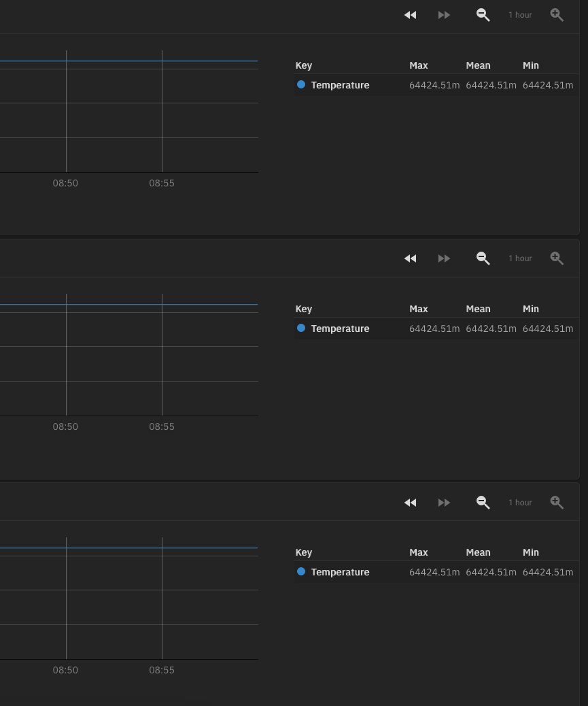Click rewind arrows in the top graph panel

pos(411,15)
